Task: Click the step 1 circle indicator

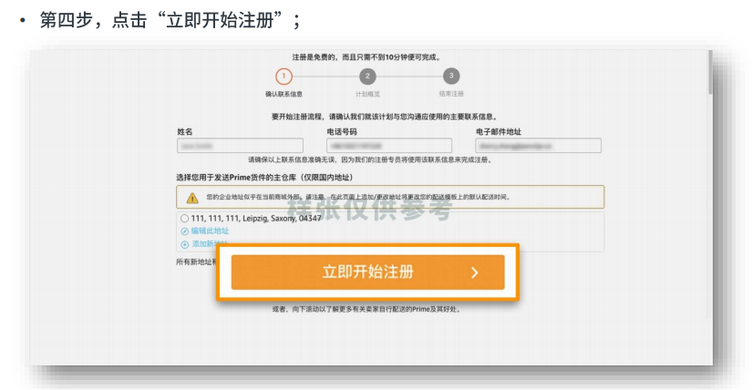Action: pyautogui.click(x=283, y=76)
